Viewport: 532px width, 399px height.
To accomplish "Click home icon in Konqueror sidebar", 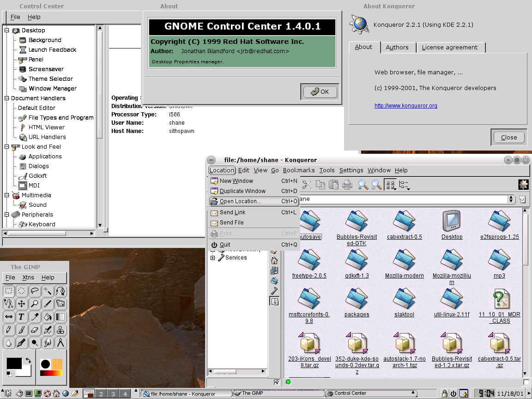I will [274, 260].
